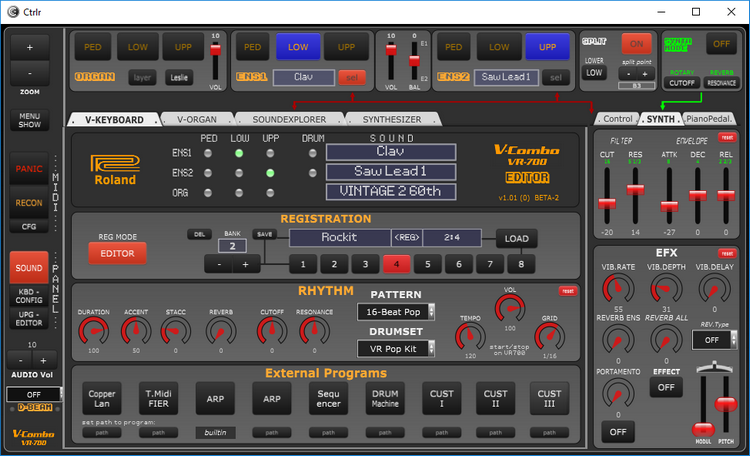The image size is (750, 456).
Task: Toggle the ORGAN layer button
Action: 142,78
